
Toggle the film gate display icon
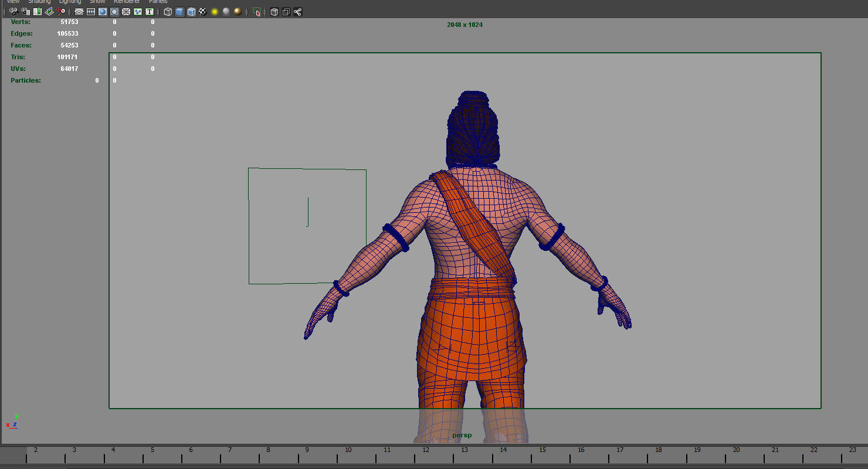click(91, 12)
